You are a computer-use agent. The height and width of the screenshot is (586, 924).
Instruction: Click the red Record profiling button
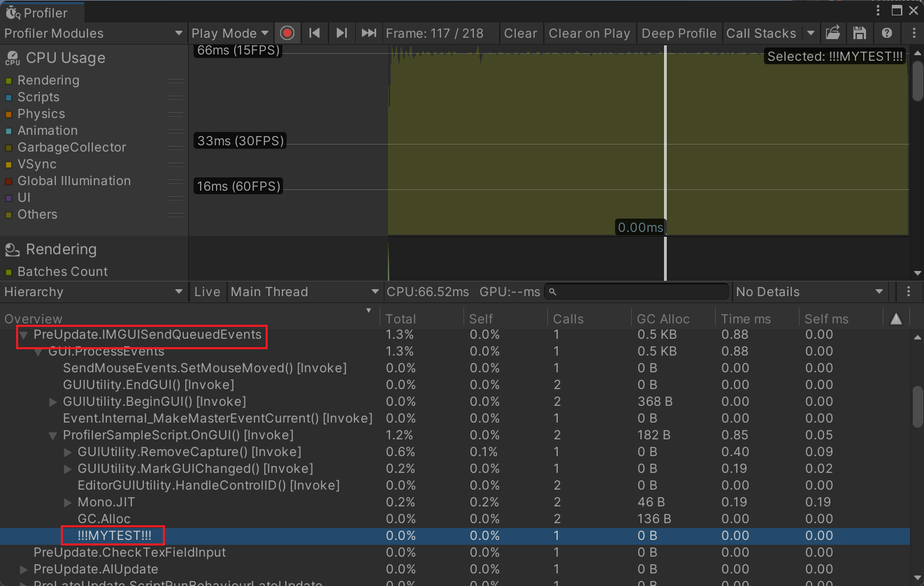(x=287, y=33)
